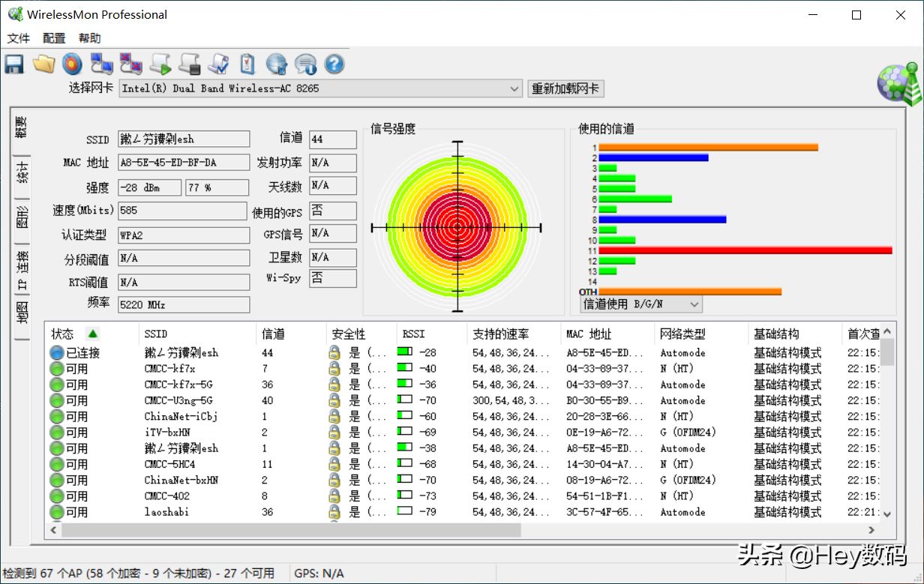The image size is (924, 584).
Task: Click the MAC 地址 field A8-5E-45-ED-BF-DA
Action: pos(184,163)
